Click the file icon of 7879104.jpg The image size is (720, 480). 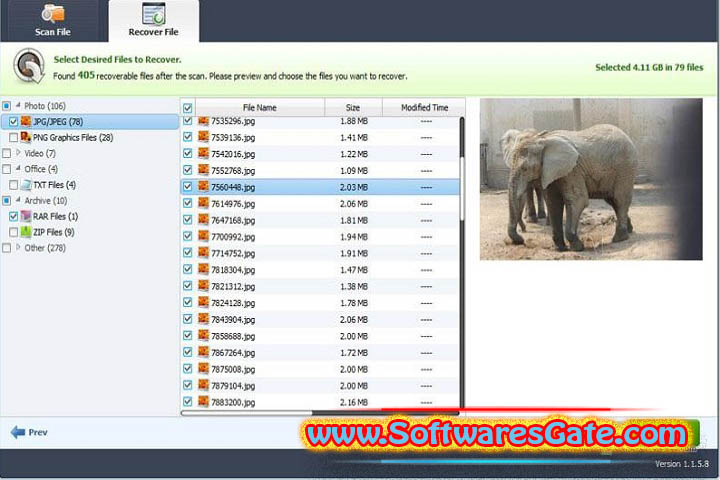203,385
